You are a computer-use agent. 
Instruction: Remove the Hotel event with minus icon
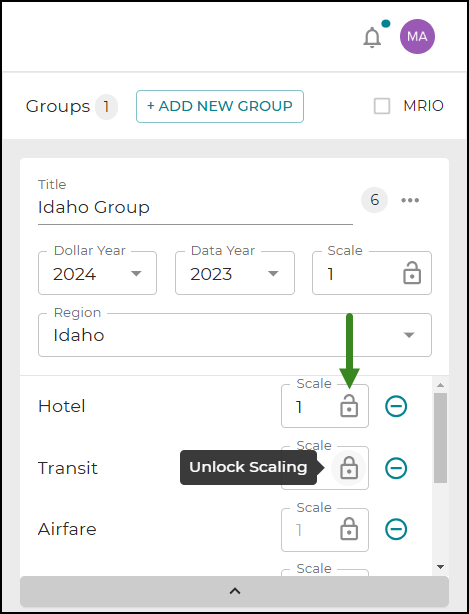(x=396, y=406)
